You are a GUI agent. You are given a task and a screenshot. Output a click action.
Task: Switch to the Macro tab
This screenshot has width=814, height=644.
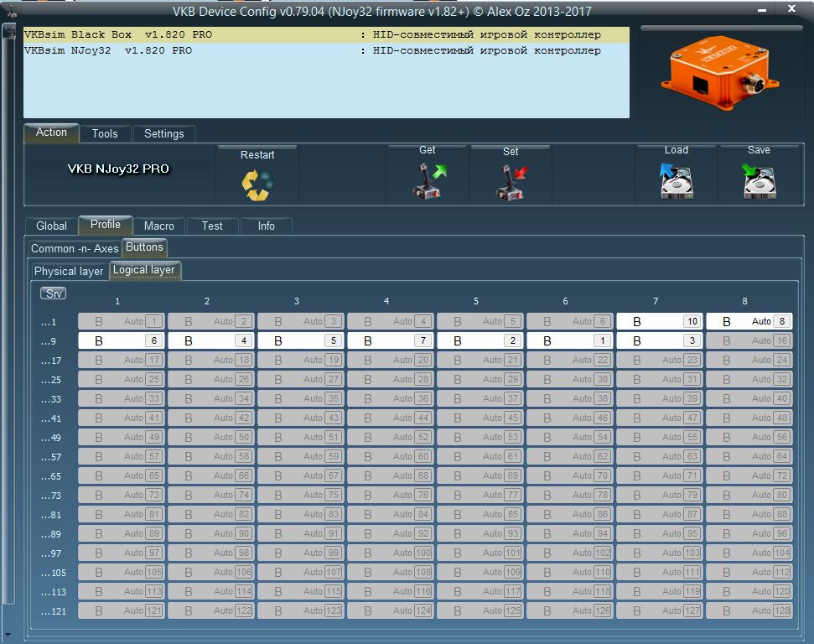click(158, 226)
